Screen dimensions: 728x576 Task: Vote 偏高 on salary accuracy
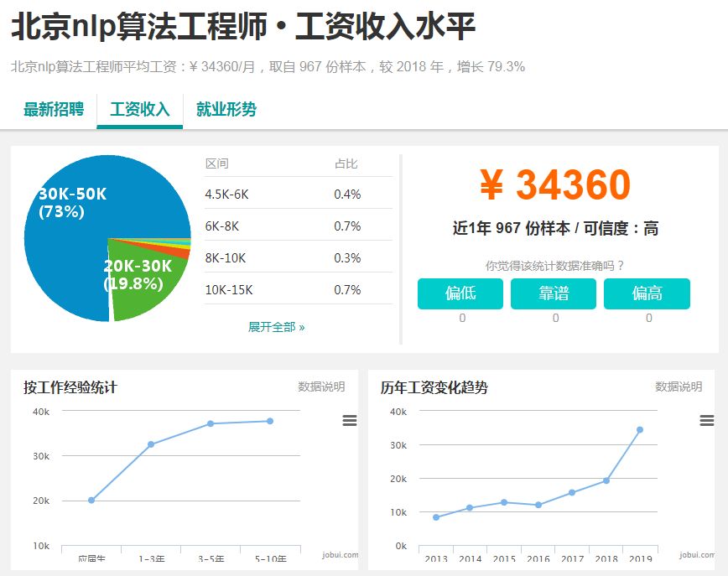point(647,293)
